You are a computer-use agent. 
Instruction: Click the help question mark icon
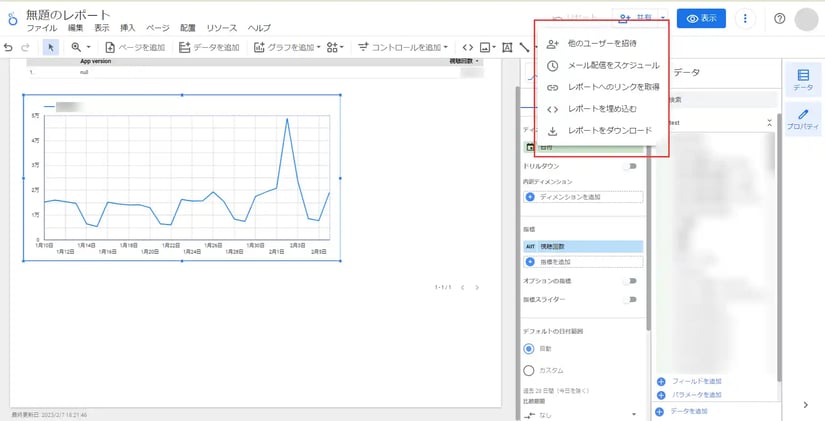pyautogui.click(x=780, y=19)
